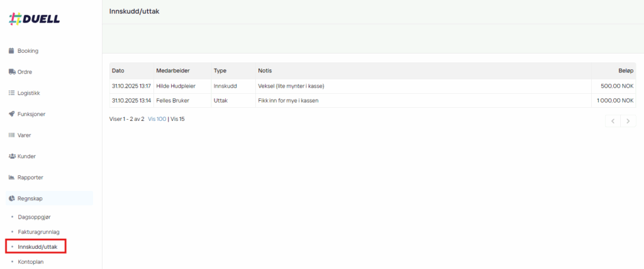Sort by the Dato column header
This screenshot has height=269, width=644.
click(x=118, y=71)
